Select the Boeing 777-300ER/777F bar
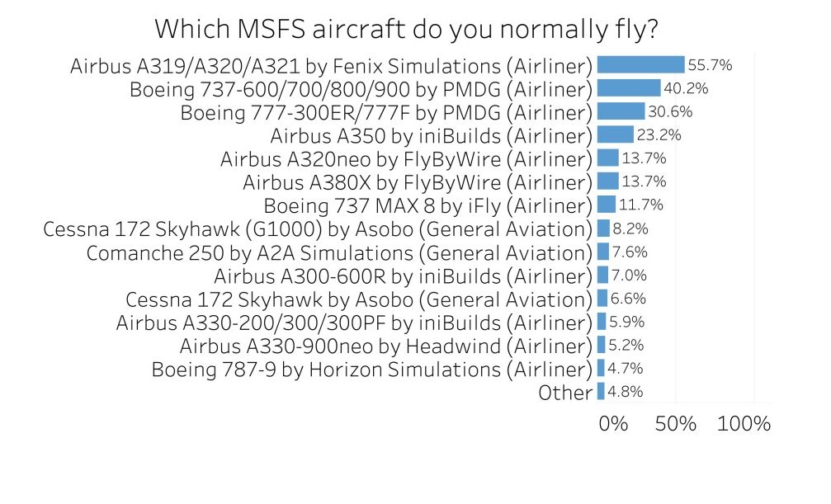The image size is (831, 504). 621,111
